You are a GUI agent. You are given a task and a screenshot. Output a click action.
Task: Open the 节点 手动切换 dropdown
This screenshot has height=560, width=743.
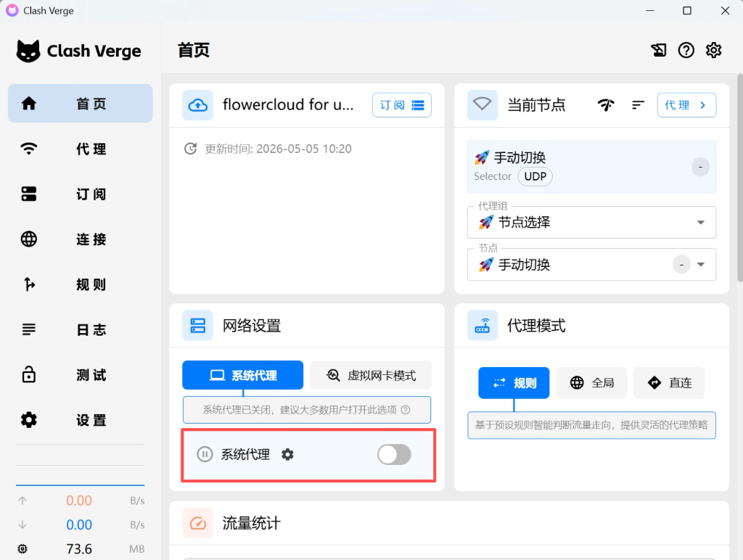point(591,264)
